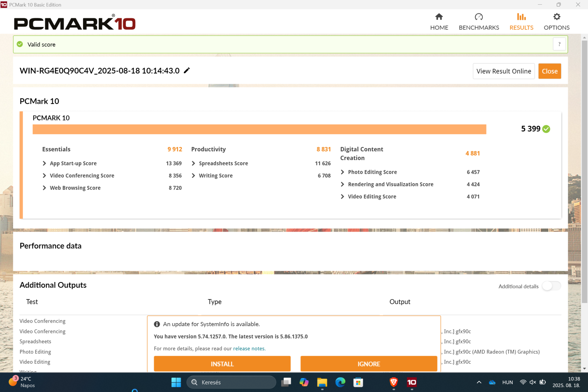Click the green check beside 5 399
The width and height of the screenshot is (588, 392).
pos(546,129)
